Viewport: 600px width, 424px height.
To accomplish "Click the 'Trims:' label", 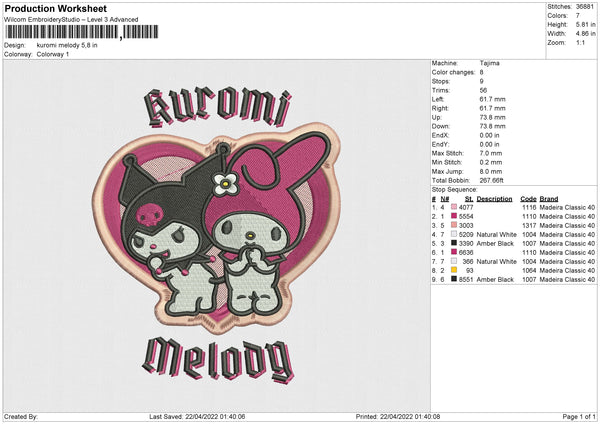I will (x=441, y=90).
